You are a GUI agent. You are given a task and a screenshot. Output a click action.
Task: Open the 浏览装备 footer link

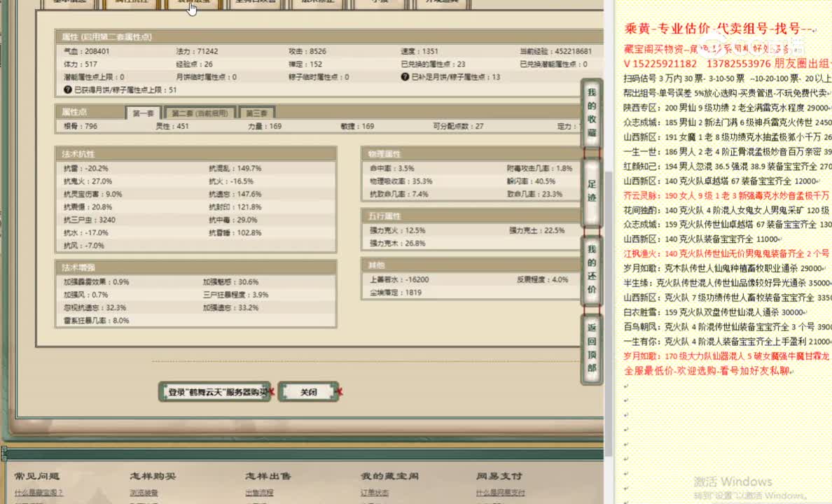144,493
